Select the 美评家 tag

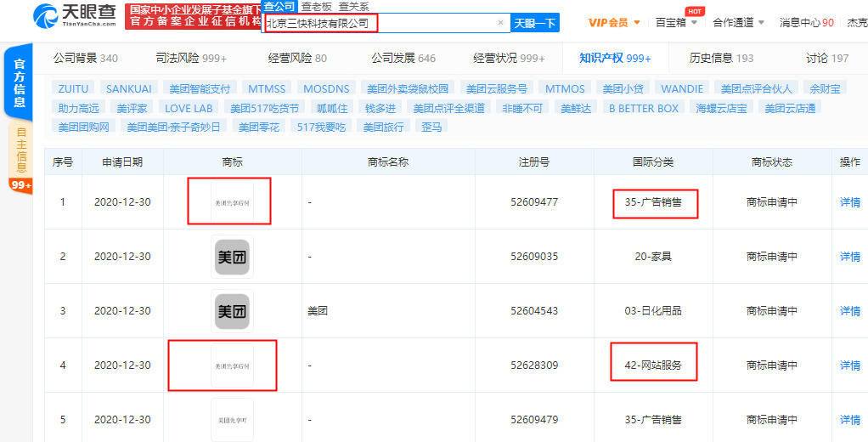click(x=131, y=108)
